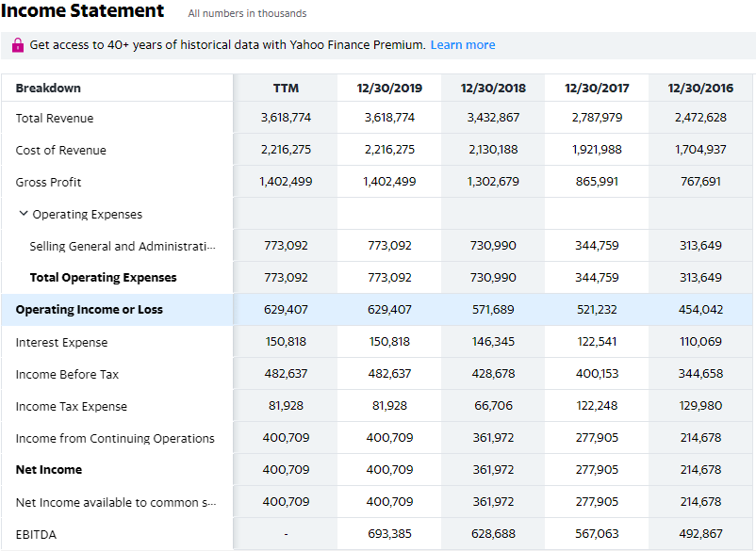Click the Get access to 40+ years banner text
756x551 pixels.
click(x=227, y=45)
